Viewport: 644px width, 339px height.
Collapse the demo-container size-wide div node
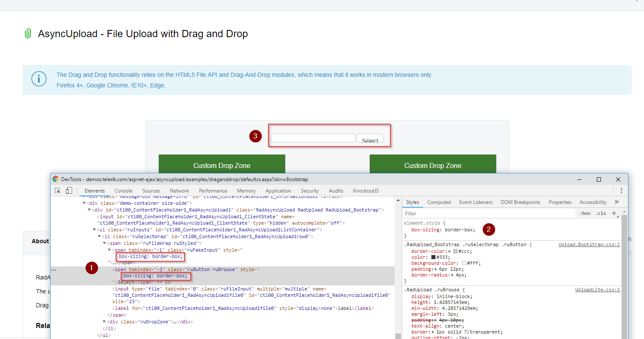[84, 203]
